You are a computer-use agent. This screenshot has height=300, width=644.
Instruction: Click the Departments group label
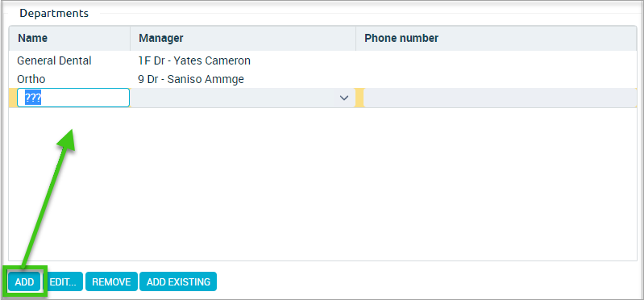[x=54, y=13]
